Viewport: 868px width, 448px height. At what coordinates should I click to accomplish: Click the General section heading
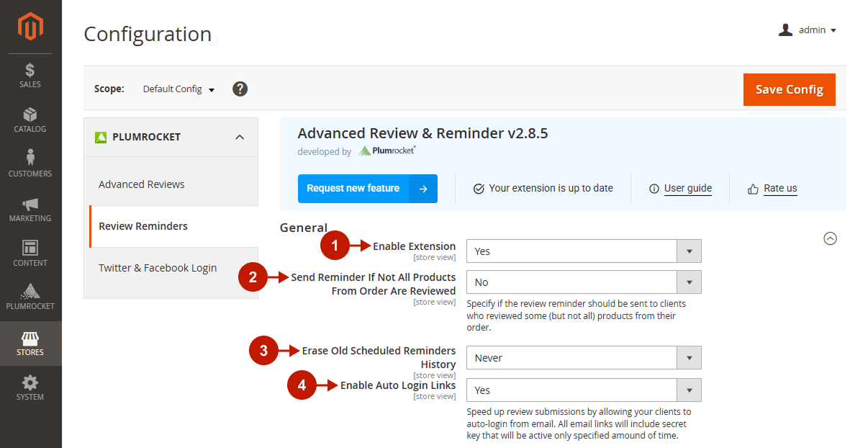(304, 228)
